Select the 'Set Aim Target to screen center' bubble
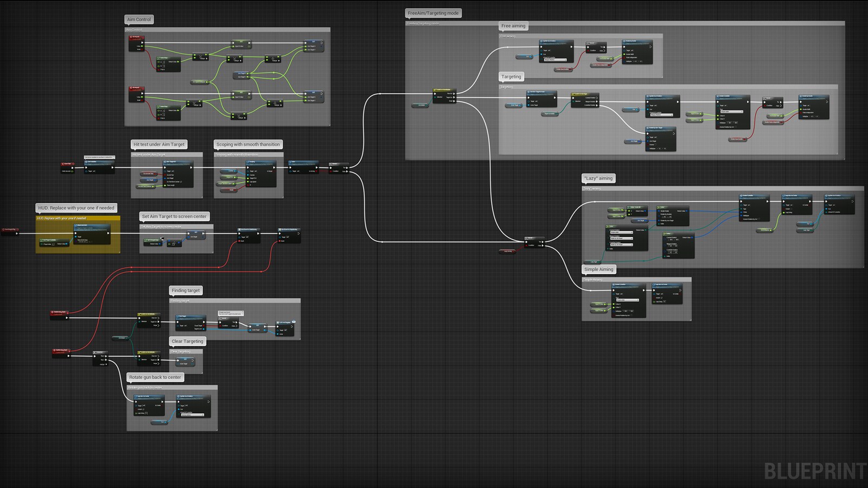Viewport: 868px width, 488px height. [174, 216]
